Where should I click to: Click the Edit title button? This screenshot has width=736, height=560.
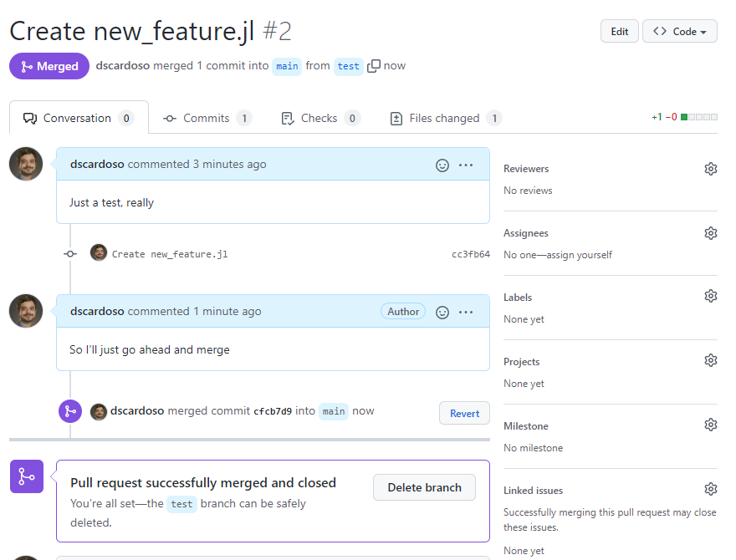coord(619,32)
